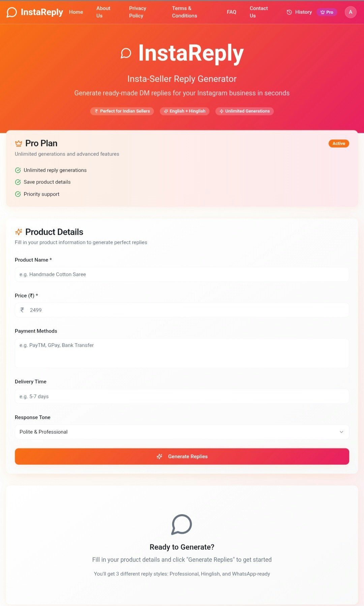This screenshot has height=606, width=364.
Task: Click the sparkle icon beside Product Details
Action: [19, 232]
